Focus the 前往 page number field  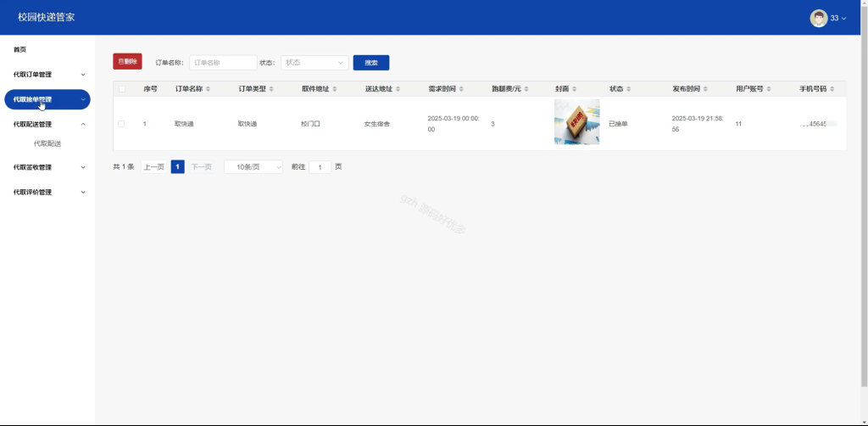click(x=320, y=166)
